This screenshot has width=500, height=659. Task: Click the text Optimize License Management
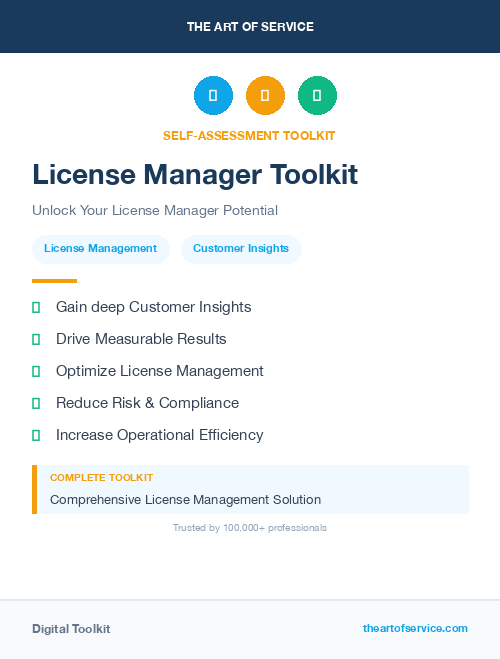[x=160, y=371]
